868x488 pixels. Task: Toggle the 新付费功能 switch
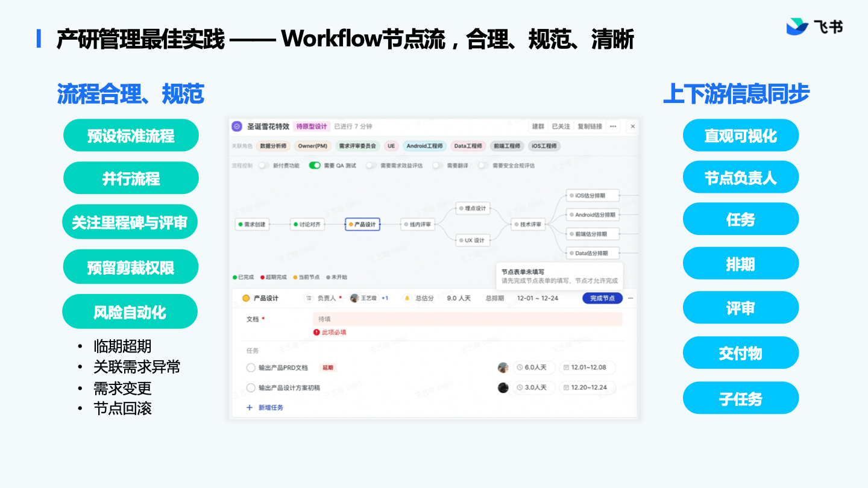pos(263,165)
